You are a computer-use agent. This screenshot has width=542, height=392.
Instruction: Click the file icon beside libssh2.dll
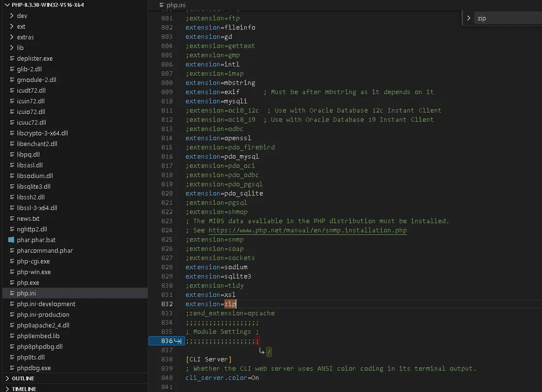click(x=12, y=197)
